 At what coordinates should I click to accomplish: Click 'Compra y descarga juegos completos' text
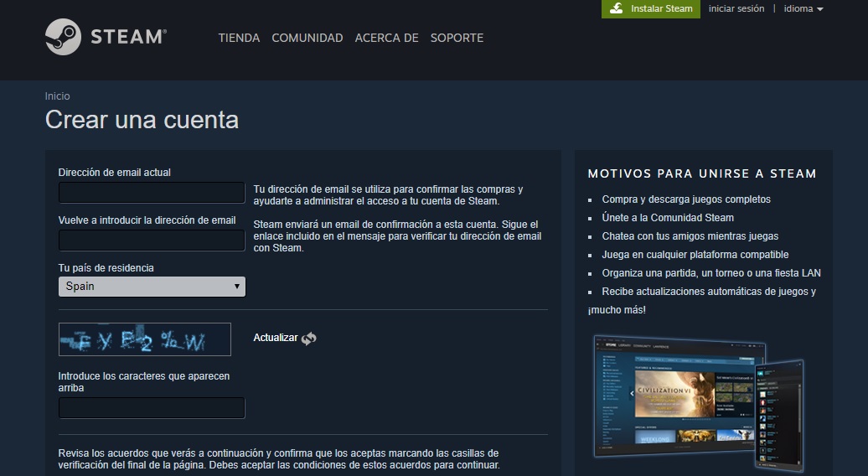(x=686, y=199)
